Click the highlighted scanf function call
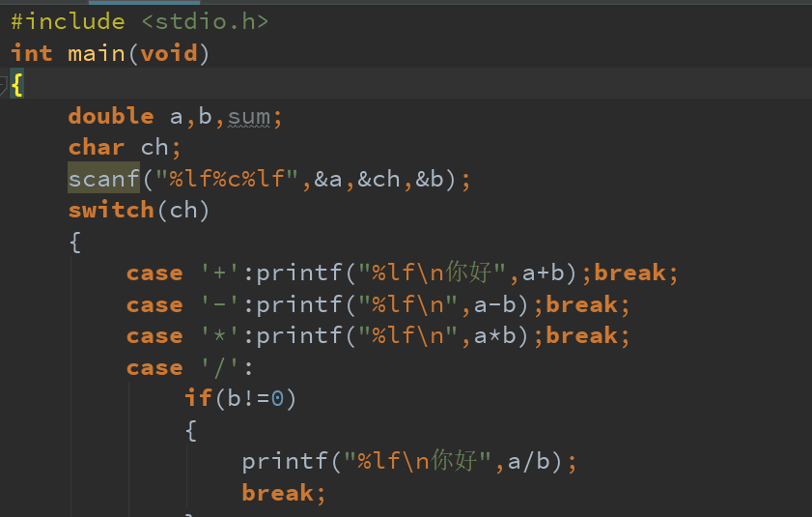The height and width of the screenshot is (517, 812). click(103, 179)
